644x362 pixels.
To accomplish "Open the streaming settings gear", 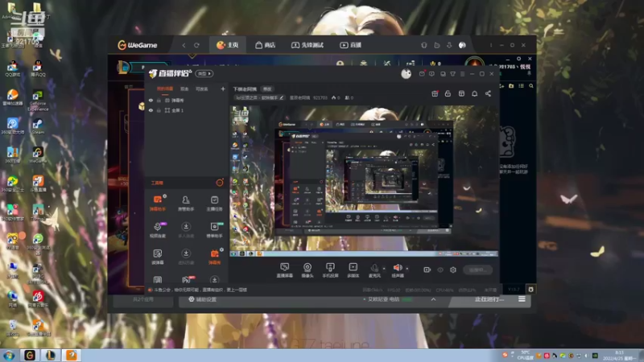I will (453, 269).
